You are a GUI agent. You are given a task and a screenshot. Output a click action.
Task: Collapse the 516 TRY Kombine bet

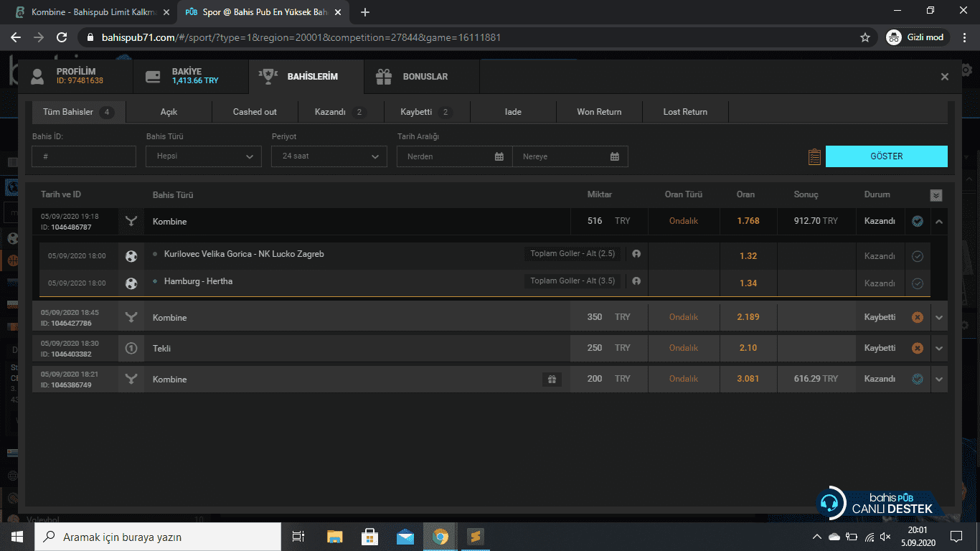(x=939, y=222)
